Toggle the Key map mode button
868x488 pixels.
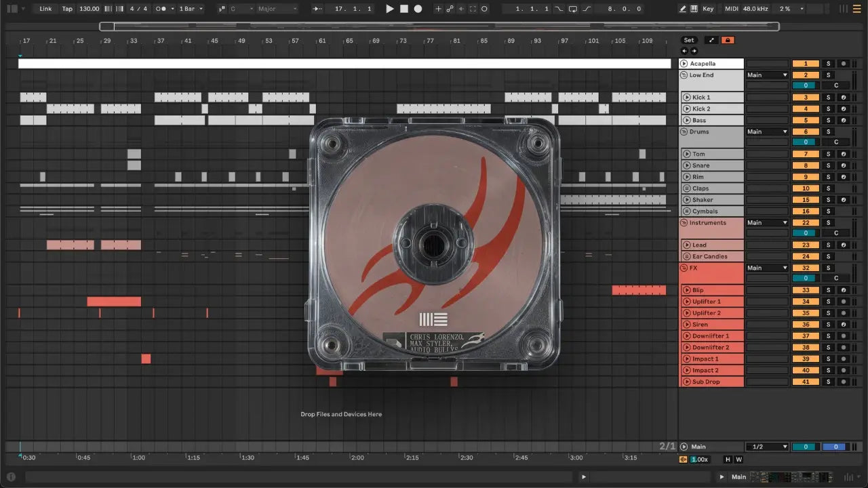[x=709, y=9]
